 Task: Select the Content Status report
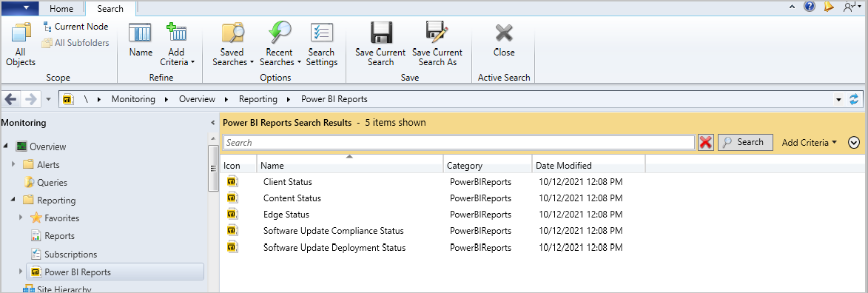pos(292,198)
